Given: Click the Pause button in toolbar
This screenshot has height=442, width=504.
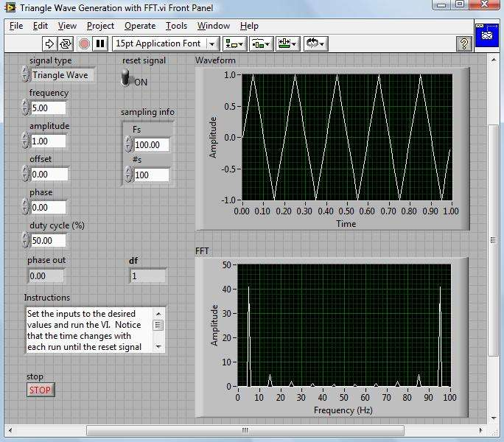Looking at the screenshot, I should click(x=100, y=43).
